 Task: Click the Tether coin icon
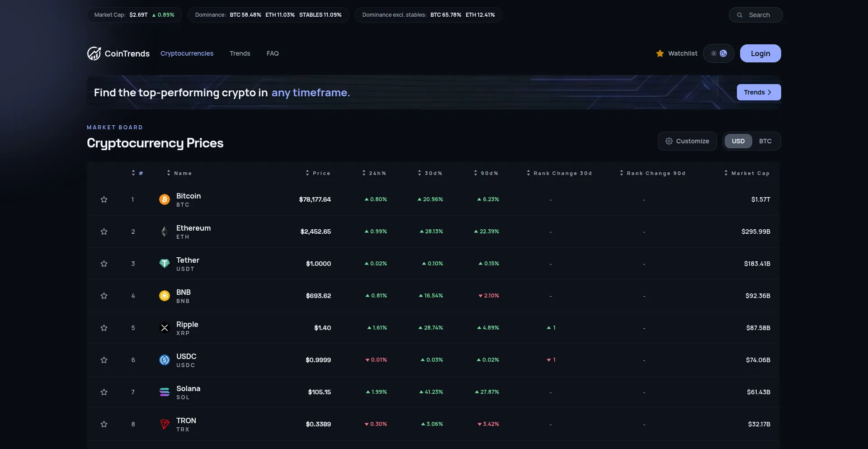pyautogui.click(x=165, y=264)
